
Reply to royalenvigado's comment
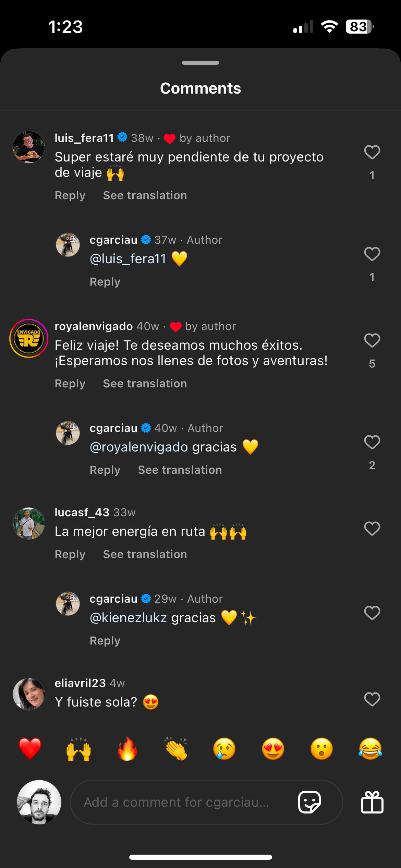pyautogui.click(x=70, y=384)
